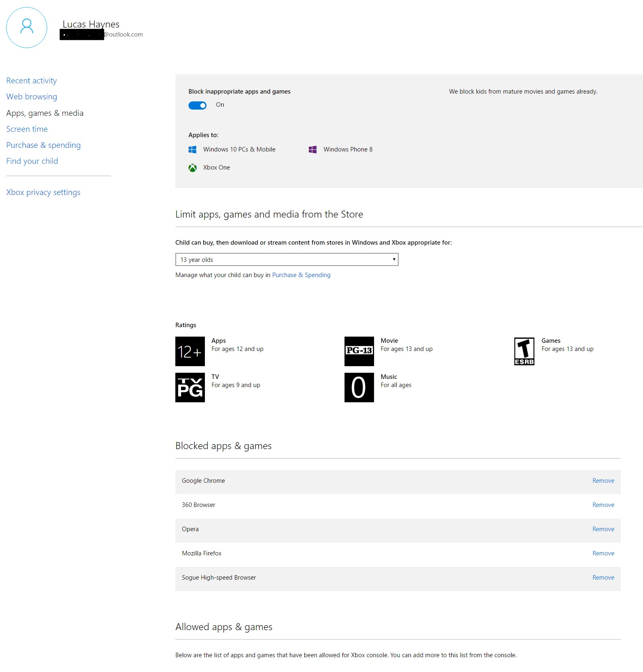Click the 'Ratings' section label
The height and width of the screenshot is (672, 643).
[x=186, y=325]
